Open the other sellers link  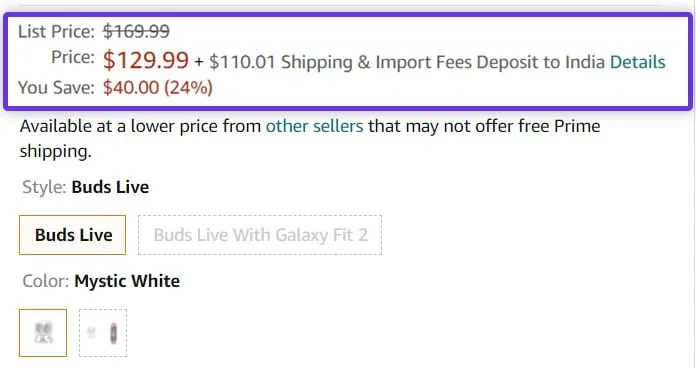point(314,126)
